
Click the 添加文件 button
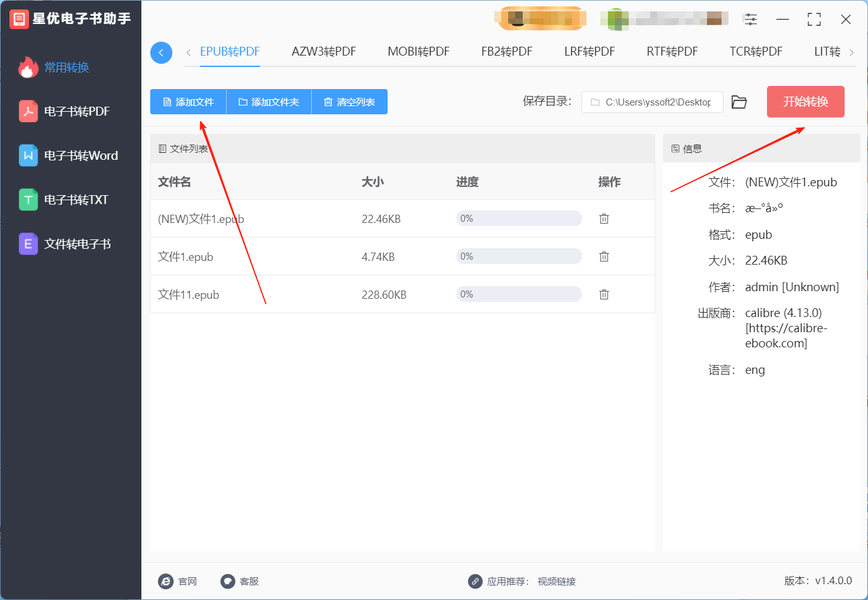[x=188, y=102]
